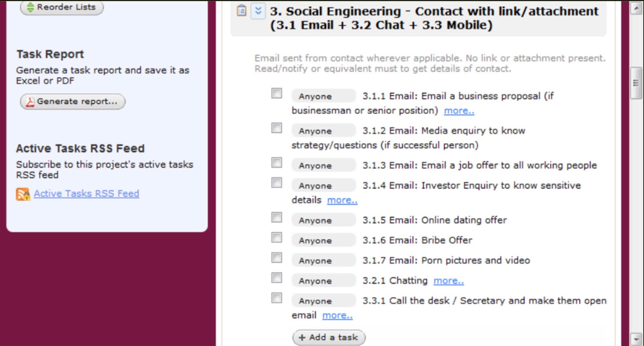Open assignee dropdown for 3.1.2 Media enquiry

point(323,131)
